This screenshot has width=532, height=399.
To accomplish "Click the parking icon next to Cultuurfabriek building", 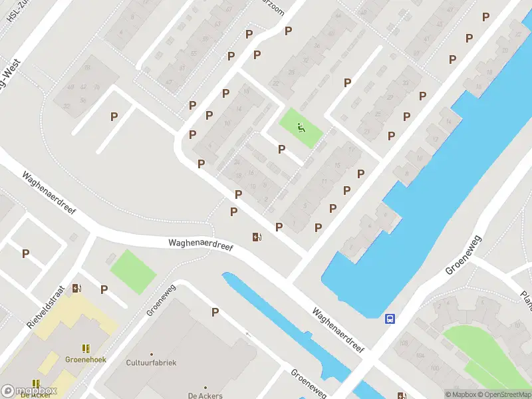I will coord(215,312).
